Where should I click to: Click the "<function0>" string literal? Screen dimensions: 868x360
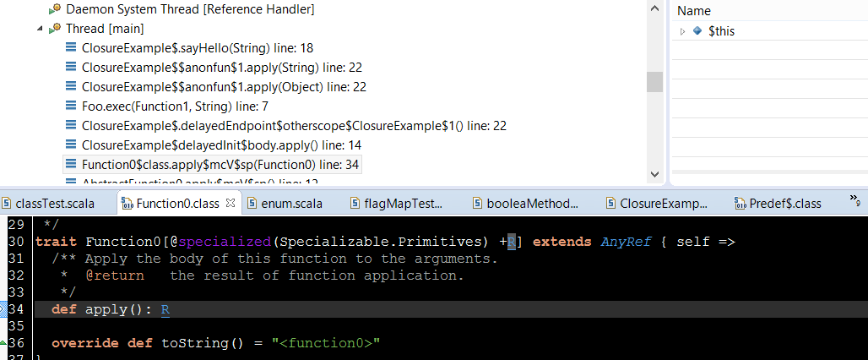tap(326, 343)
